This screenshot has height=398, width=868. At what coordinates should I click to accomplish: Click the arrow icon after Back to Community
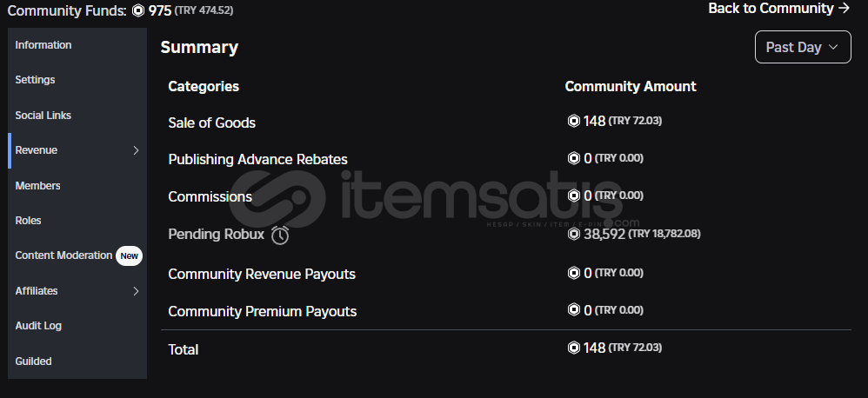[x=845, y=9]
